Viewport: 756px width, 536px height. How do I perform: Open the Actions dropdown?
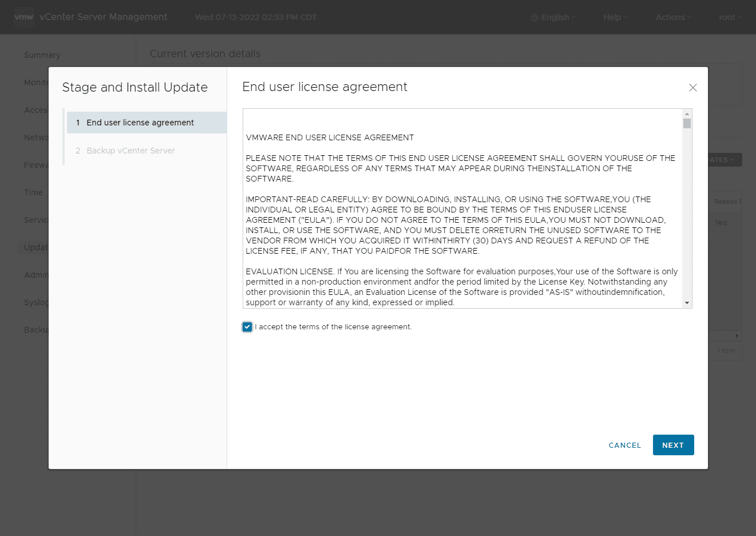(x=673, y=17)
